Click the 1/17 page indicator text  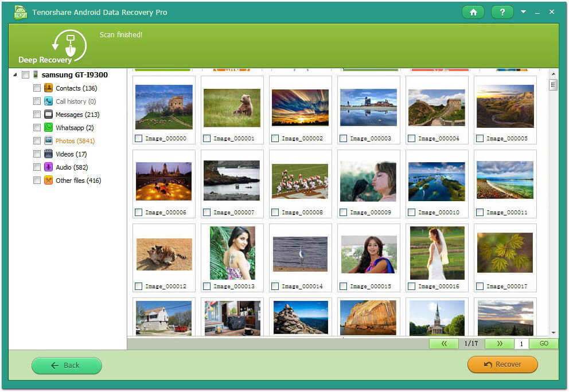click(x=471, y=343)
